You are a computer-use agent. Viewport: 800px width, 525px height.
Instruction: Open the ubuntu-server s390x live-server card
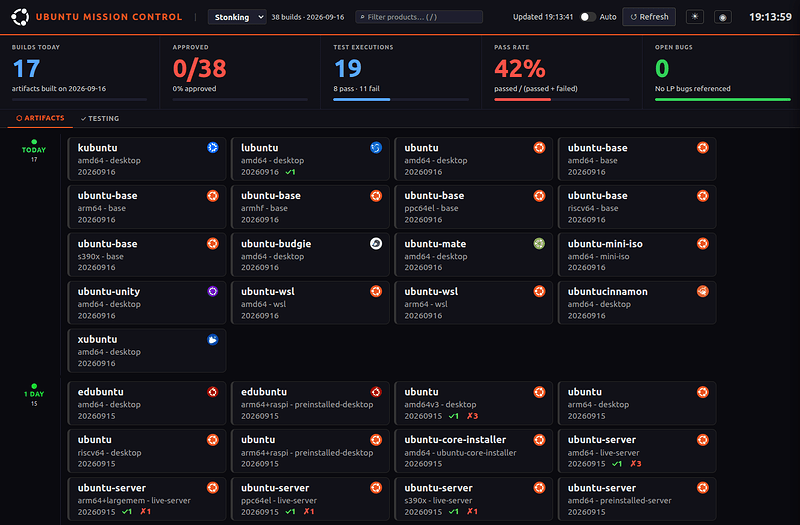[473, 499]
